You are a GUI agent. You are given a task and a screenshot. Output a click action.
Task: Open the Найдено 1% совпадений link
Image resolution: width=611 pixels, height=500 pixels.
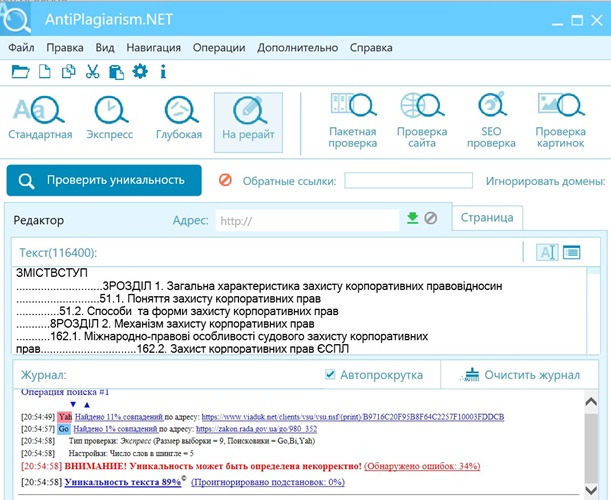pyautogui.click(x=116, y=429)
